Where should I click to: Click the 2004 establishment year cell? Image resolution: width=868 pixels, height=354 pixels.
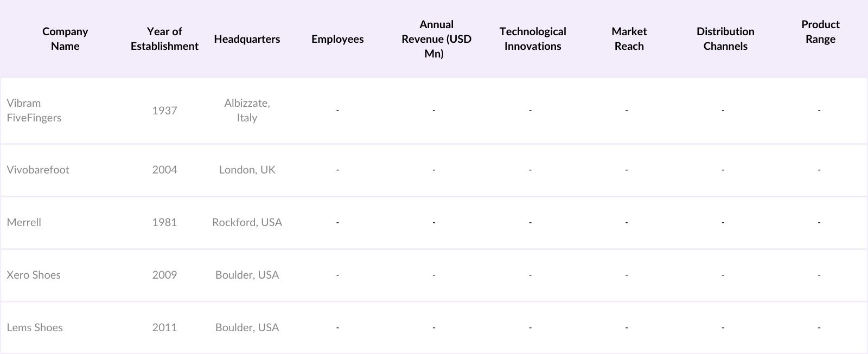click(164, 170)
